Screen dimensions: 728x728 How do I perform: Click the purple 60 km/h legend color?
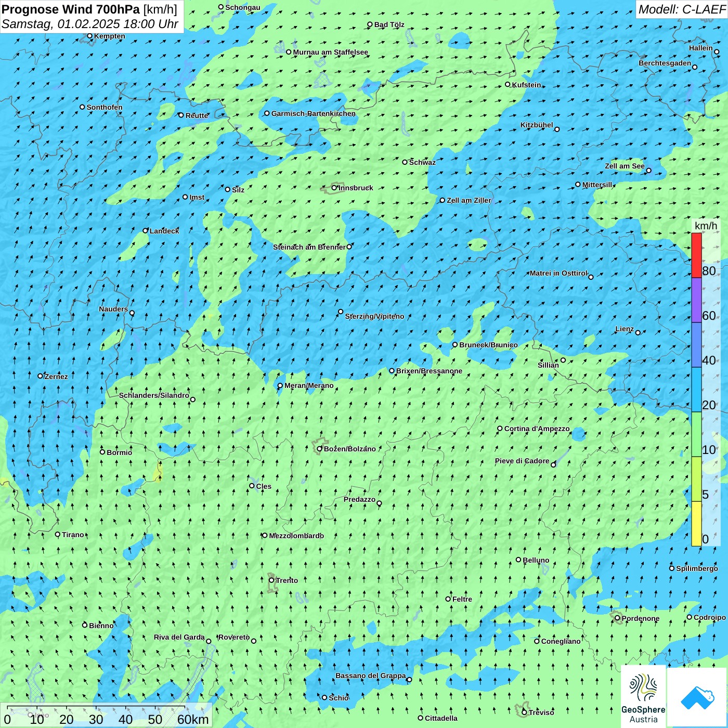pos(696,300)
